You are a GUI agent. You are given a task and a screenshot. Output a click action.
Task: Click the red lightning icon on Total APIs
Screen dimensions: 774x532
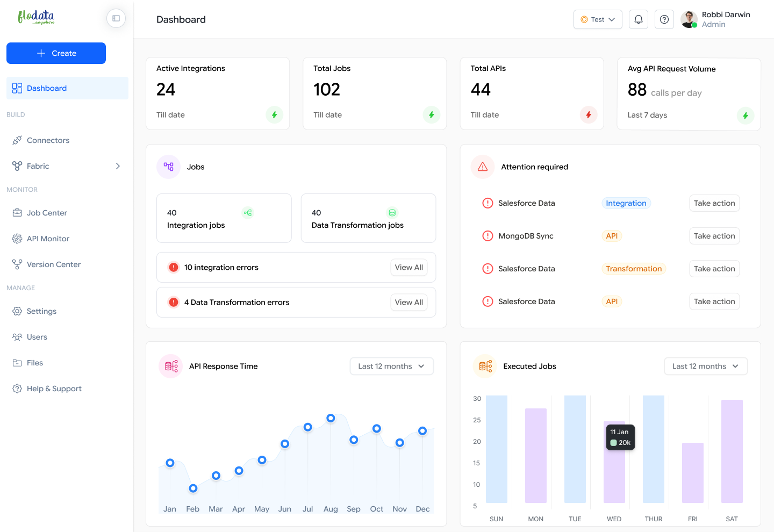589,115
